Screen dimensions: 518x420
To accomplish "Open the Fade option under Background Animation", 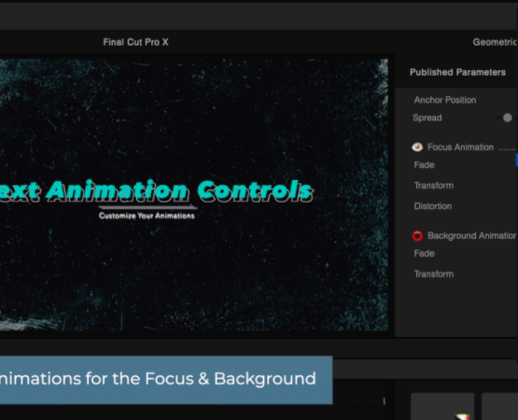I will coord(424,254).
